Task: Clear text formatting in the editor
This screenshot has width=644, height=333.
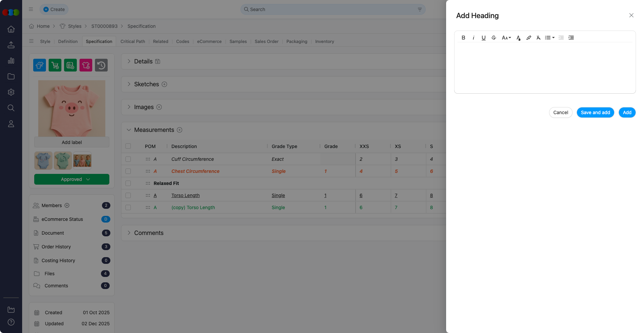Action: (538, 38)
